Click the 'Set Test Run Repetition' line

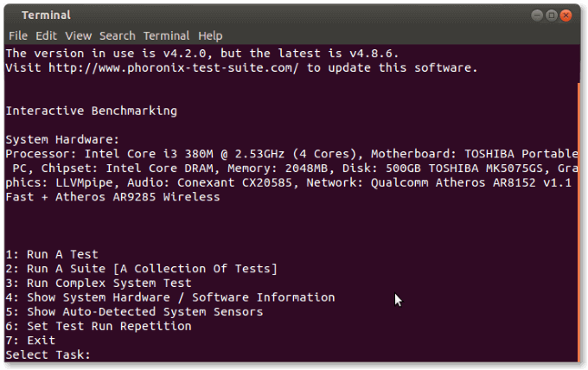(x=99, y=326)
